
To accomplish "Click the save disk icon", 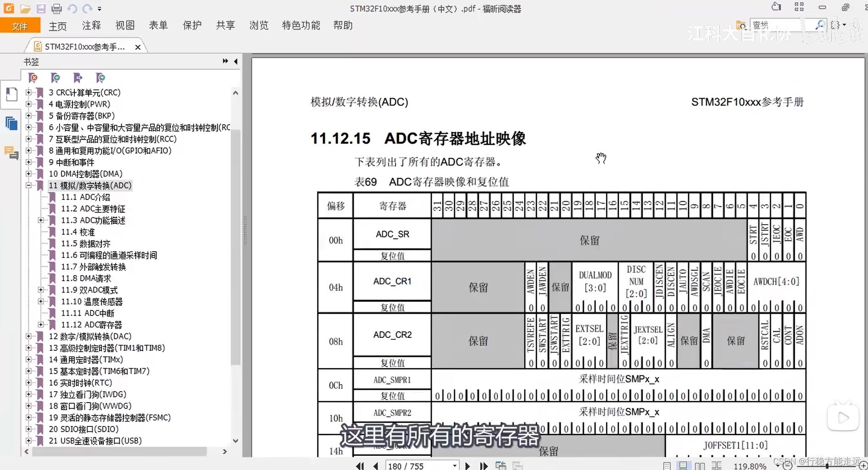I will pos(41,8).
